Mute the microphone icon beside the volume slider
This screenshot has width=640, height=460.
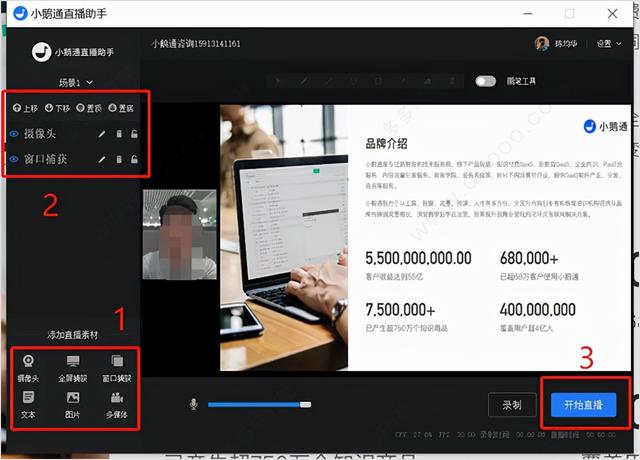point(193,404)
